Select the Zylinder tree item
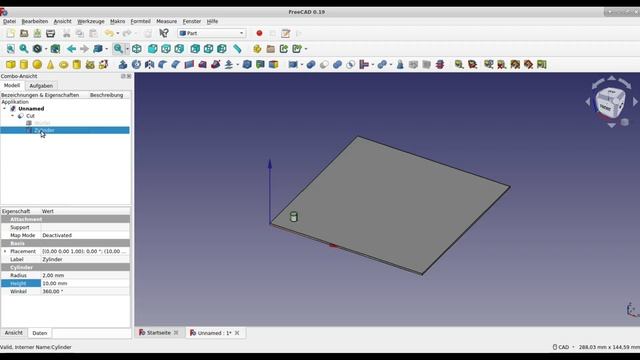640x360 pixels. tap(44, 130)
